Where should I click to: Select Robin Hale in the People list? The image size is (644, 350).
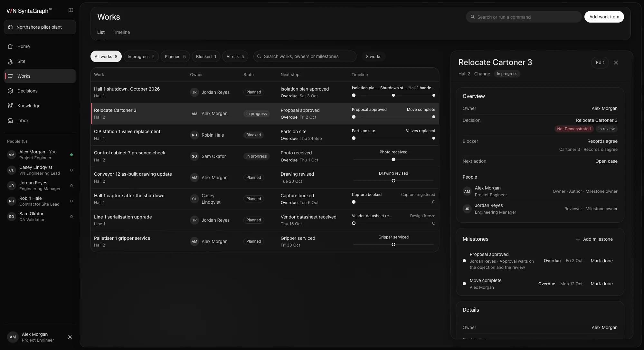[40, 201]
